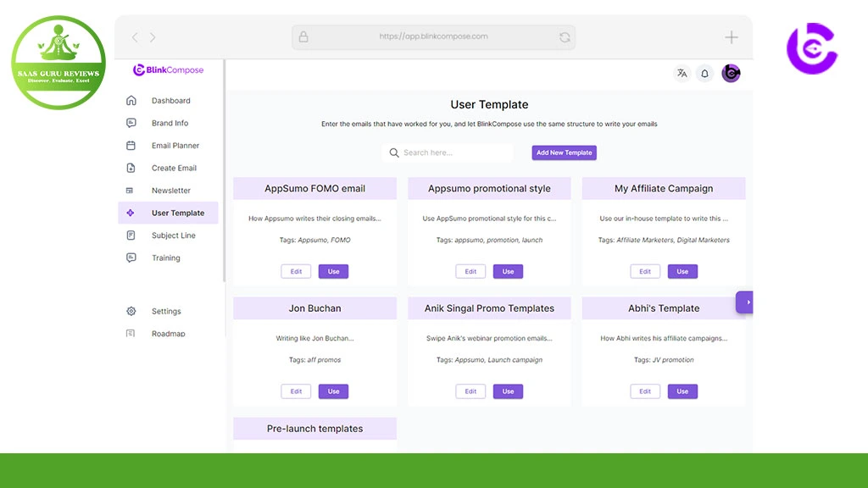Reload page with refresh icon
This screenshot has height=488, width=868.
click(x=565, y=37)
